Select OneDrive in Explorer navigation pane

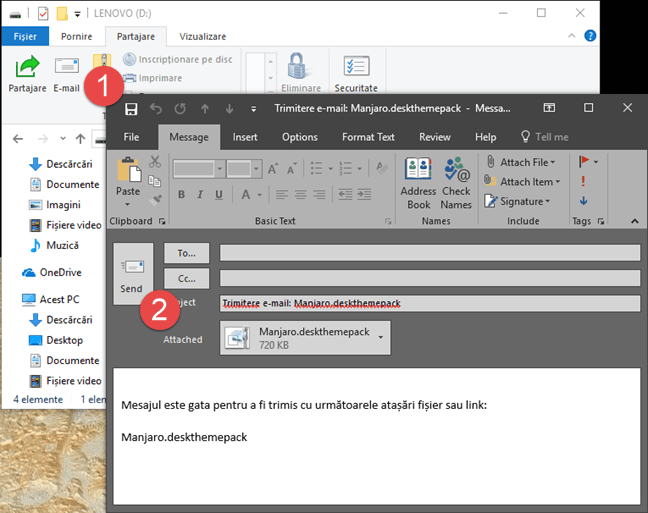51,272
